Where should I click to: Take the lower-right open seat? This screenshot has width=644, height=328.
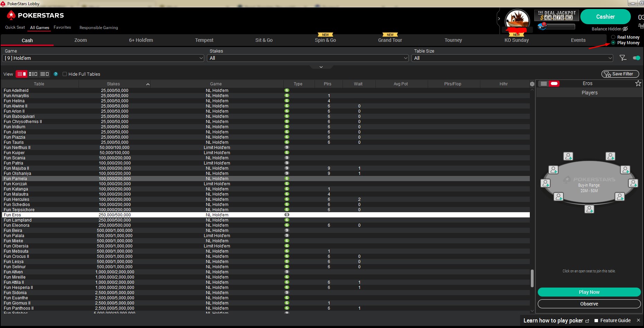620,197
